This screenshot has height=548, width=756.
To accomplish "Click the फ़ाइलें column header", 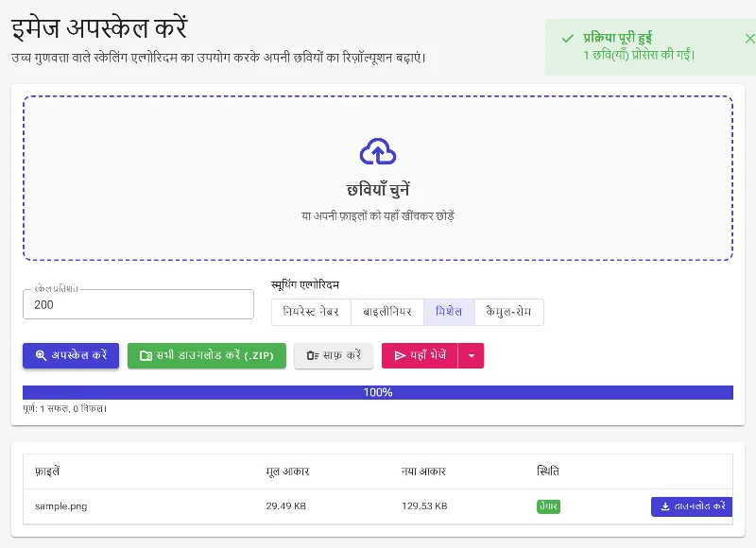I will click(x=47, y=471).
